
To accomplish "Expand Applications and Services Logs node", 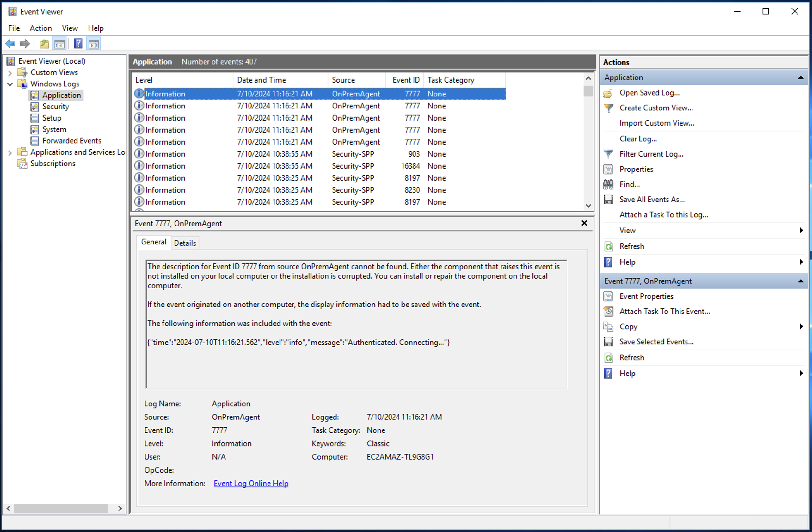I will click(x=10, y=153).
